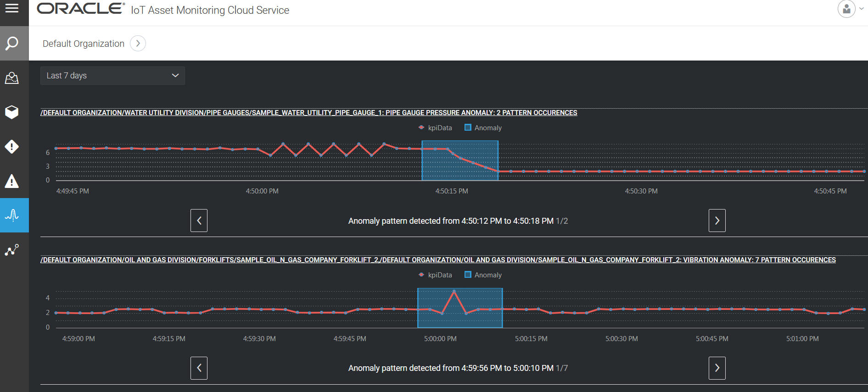Image resolution: width=868 pixels, height=392 pixels.
Task: Open the map view sidebar icon
Action: click(12, 78)
